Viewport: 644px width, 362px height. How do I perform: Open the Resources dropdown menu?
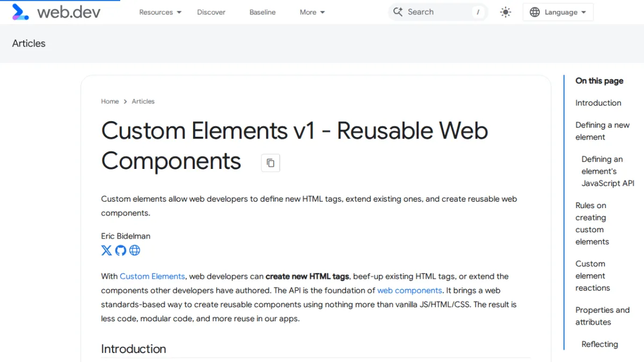click(160, 12)
